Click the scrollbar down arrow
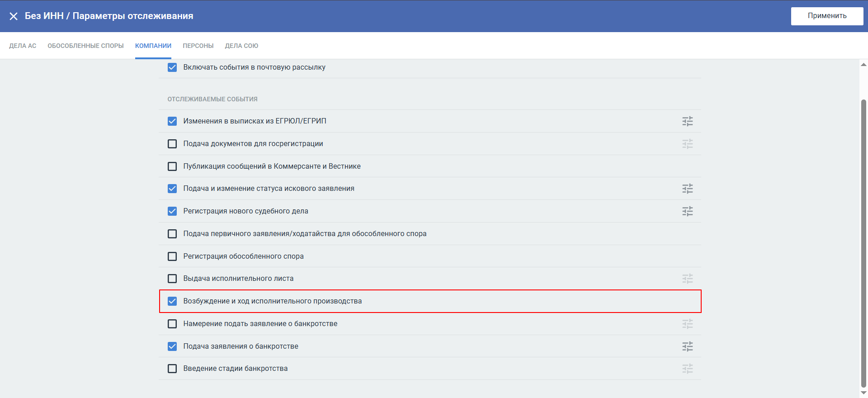The image size is (868, 398). [863, 393]
